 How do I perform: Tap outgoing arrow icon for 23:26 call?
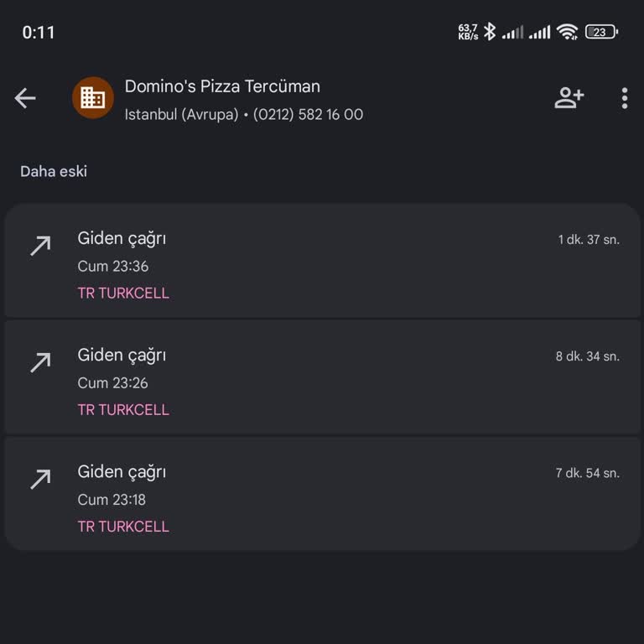coord(40,361)
